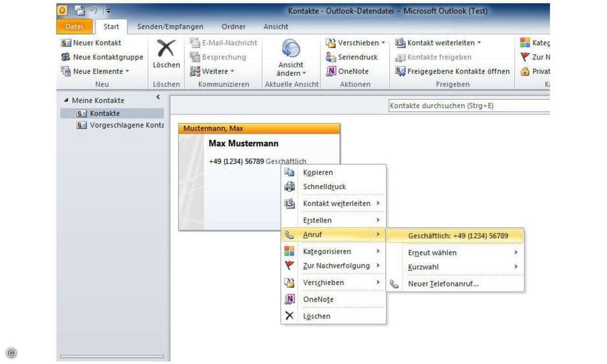Click the Send/Receive quick access icon
Image resolution: width=607 pixels, height=364 pixels.
[x=79, y=10]
